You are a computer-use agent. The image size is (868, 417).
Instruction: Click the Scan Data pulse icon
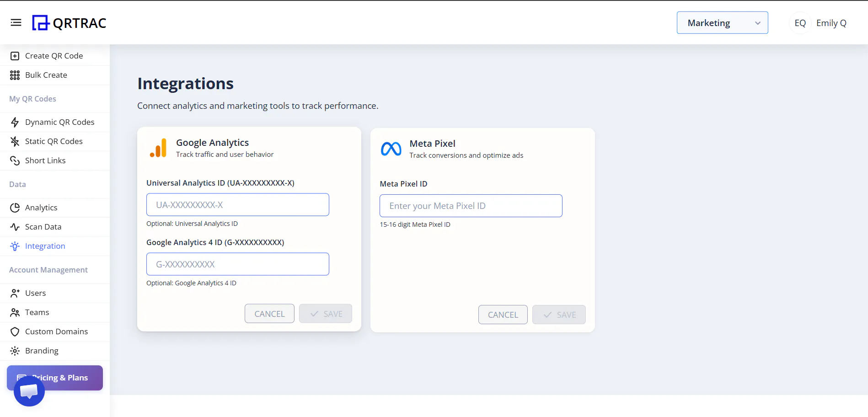(15, 227)
